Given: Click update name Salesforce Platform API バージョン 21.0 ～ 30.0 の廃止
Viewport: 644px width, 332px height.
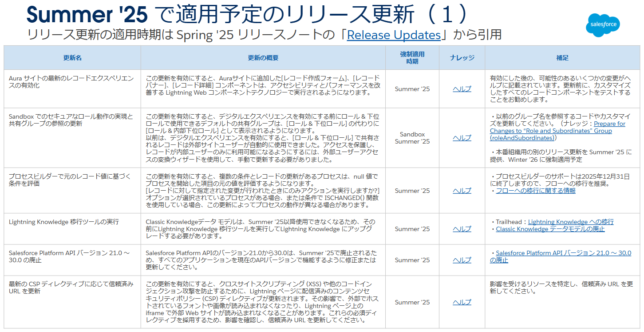Looking at the screenshot, I should (x=69, y=256).
